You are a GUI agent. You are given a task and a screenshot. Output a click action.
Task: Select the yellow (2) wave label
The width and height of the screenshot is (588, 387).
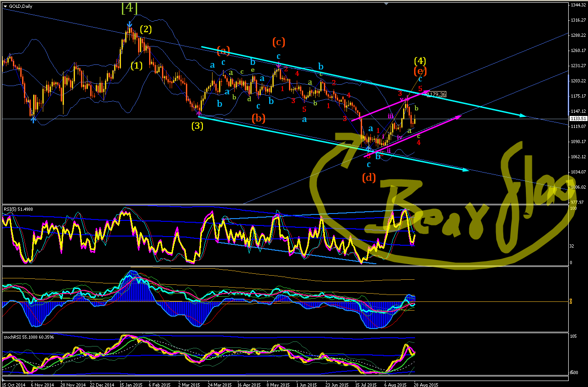pyautogui.click(x=146, y=29)
